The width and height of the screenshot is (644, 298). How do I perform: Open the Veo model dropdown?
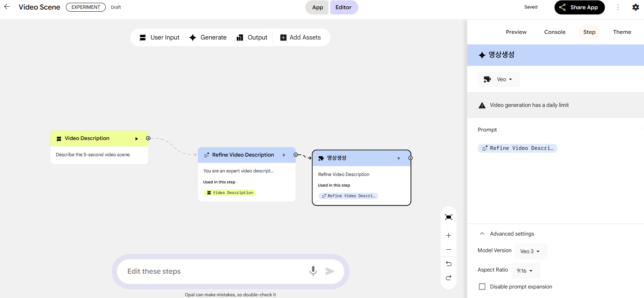499,79
